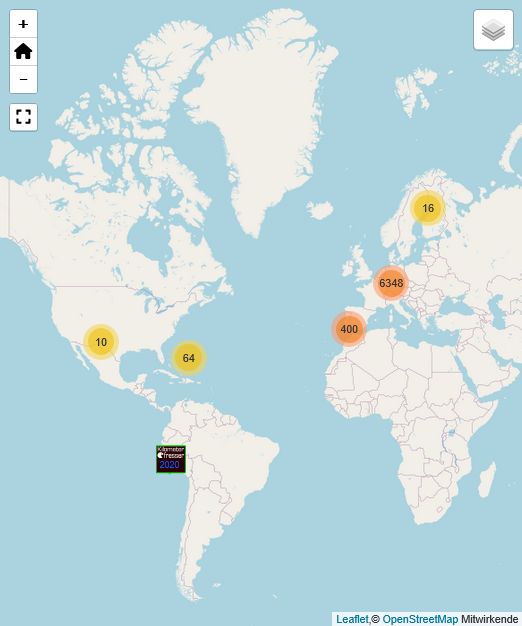This screenshot has height=626, width=522.
Task: Click on the Black Sea
Action: pyautogui.click(x=454, y=307)
